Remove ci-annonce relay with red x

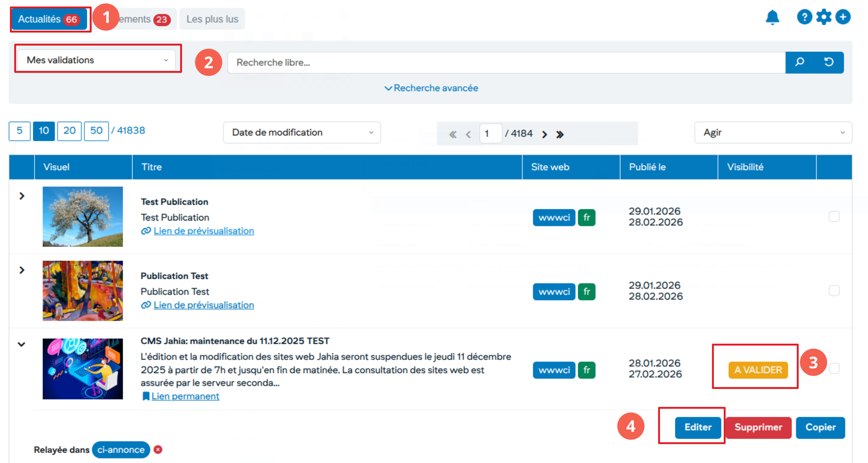(158, 449)
